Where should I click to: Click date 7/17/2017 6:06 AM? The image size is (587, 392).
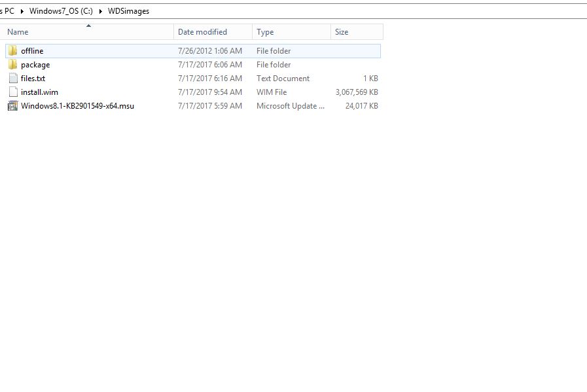210,65
